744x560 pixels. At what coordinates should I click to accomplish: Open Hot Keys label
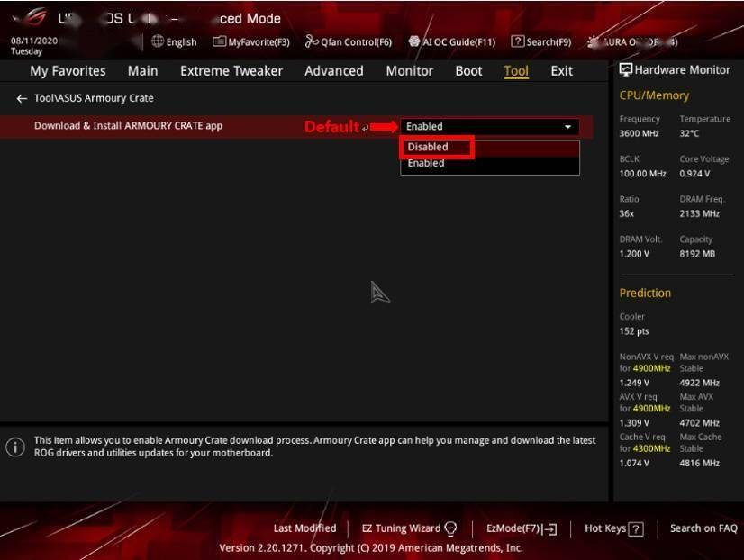click(x=605, y=528)
